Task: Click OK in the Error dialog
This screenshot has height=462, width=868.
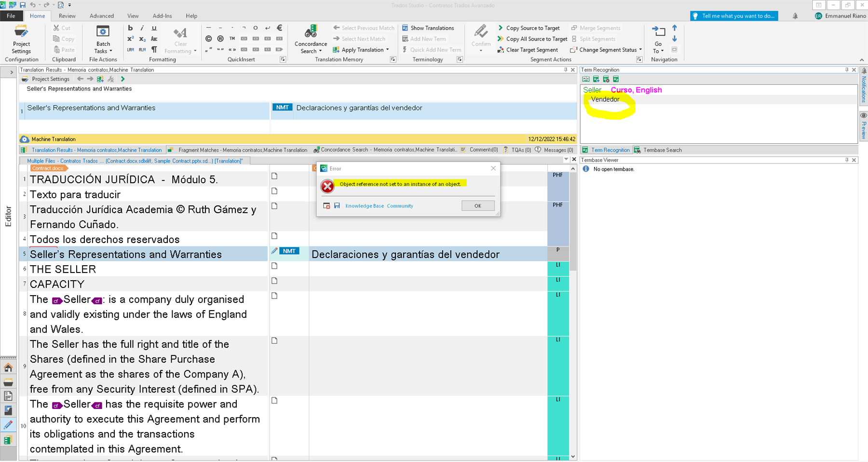Action: 478,206
